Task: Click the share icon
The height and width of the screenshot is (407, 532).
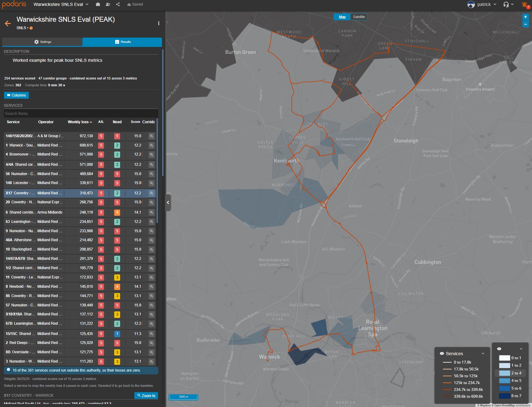Action: [x=118, y=4]
